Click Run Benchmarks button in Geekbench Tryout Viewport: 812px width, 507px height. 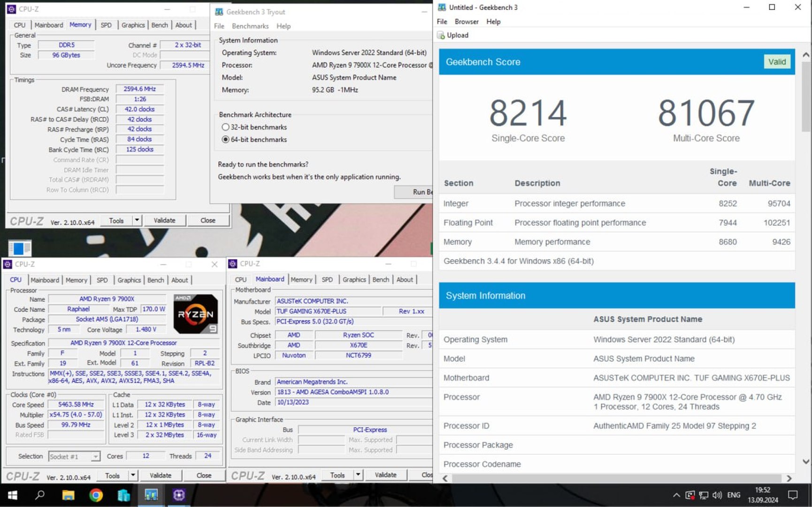pyautogui.click(x=414, y=192)
